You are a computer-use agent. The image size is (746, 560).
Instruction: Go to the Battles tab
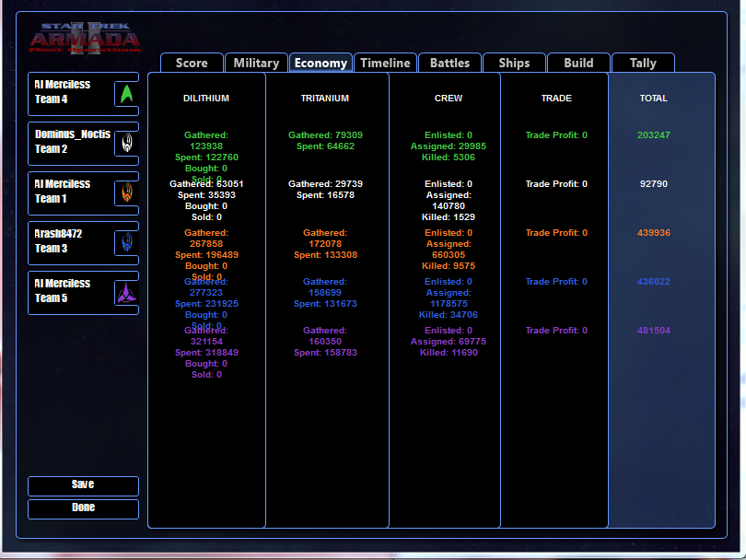[x=449, y=63]
